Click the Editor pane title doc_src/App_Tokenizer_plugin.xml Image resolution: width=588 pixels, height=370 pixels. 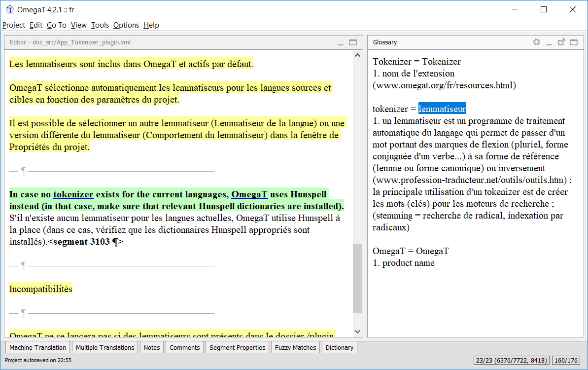pyautogui.click(x=70, y=42)
